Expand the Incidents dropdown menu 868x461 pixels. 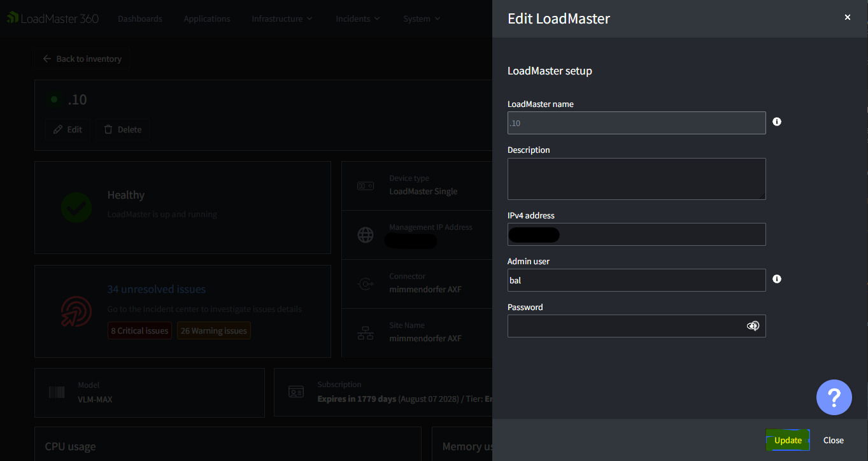point(358,18)
